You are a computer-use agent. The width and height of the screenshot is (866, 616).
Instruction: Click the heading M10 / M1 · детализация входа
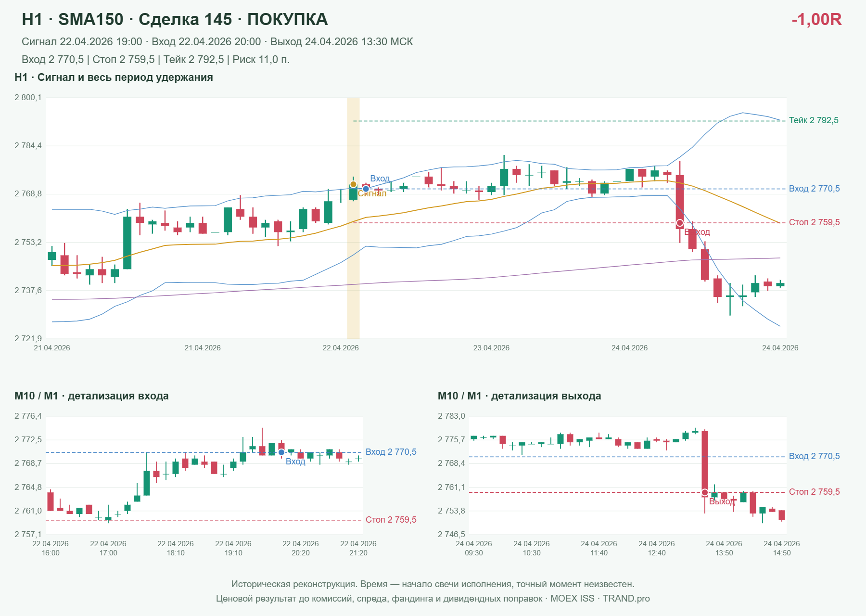[91, 396]
